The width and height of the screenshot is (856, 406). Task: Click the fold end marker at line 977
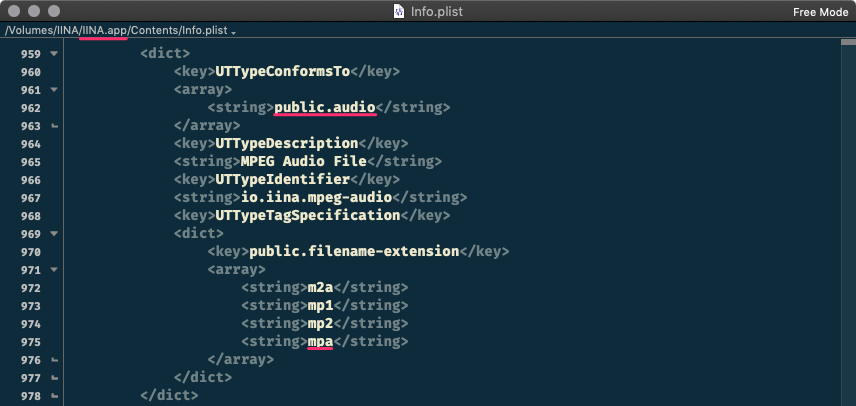click(53, 378)
